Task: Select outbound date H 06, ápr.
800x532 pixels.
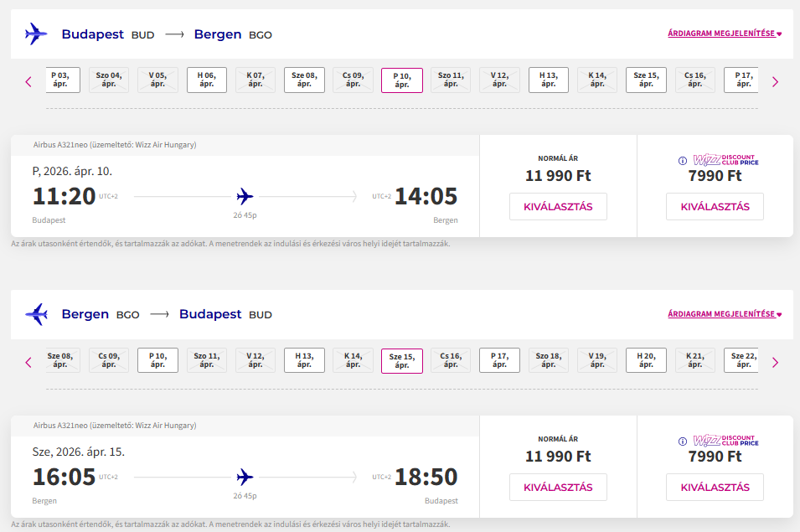Action: 206,80
